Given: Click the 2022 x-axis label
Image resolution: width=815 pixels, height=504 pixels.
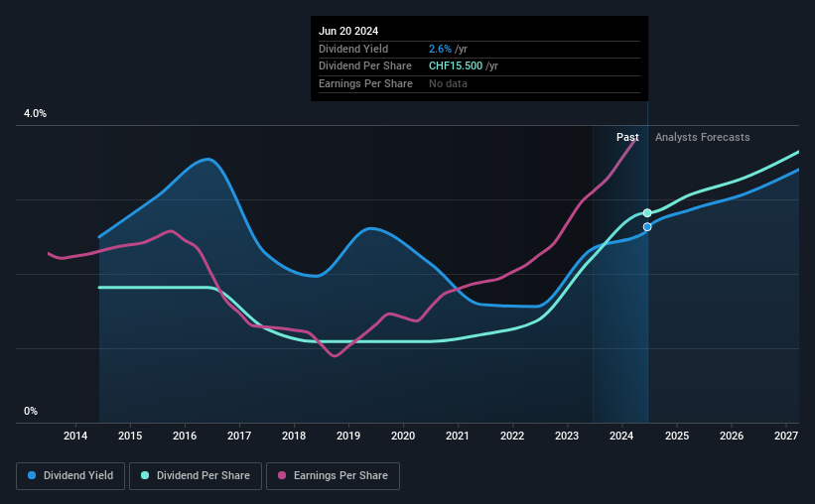Looking at the screenshot, I should tap(512, 436).
